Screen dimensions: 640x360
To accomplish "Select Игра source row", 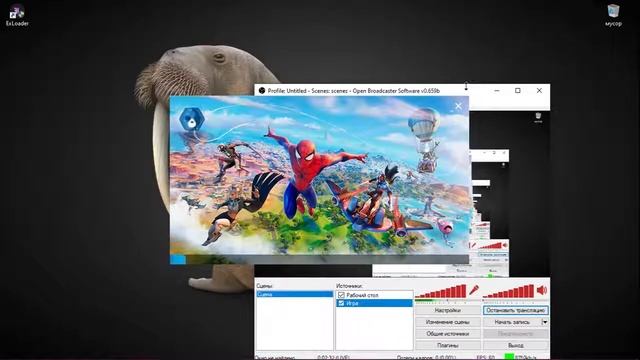I will click(374, 303).
